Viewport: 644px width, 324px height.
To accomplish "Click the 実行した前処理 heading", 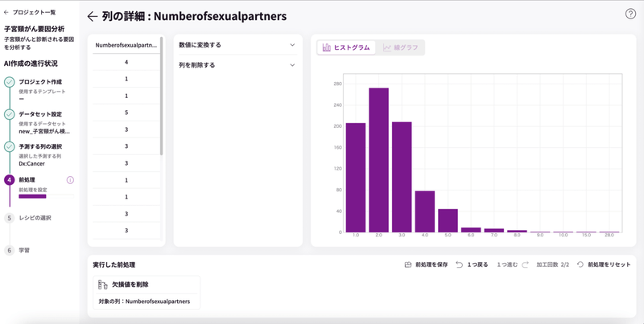I will [114, 265].
